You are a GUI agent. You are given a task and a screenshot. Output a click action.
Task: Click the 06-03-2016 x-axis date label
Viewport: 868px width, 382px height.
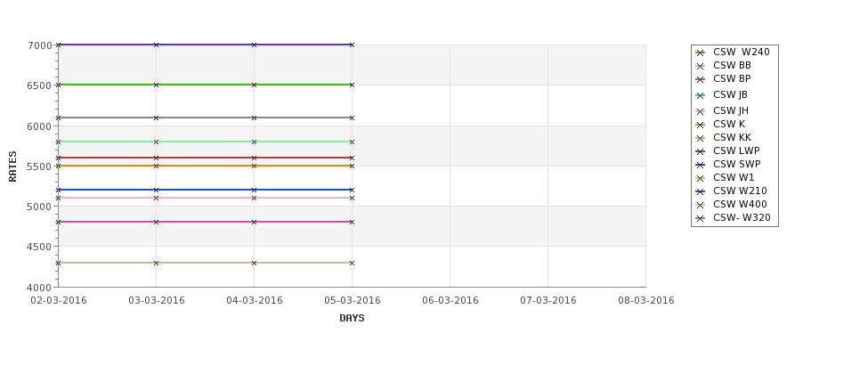[450, 301]
